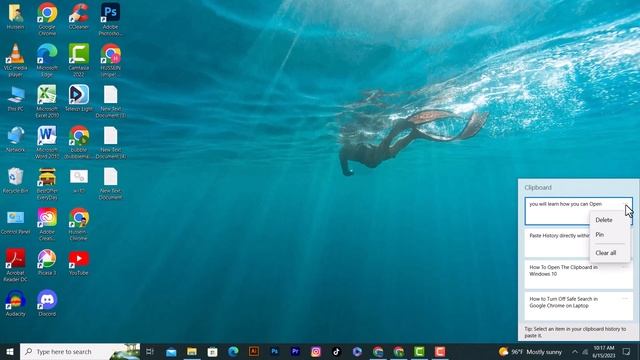Select the BestOffer EveryDay desktop shortcut
This screenshot has height=360, width=640.
click(47, 183)
